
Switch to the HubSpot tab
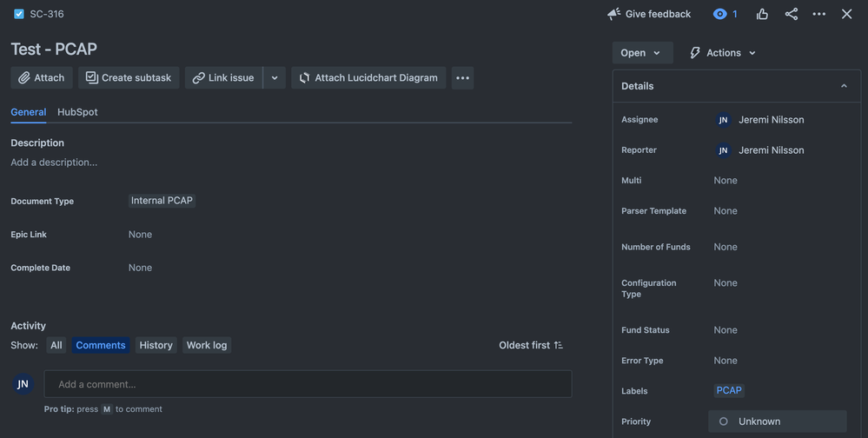[x=77, y=112]
